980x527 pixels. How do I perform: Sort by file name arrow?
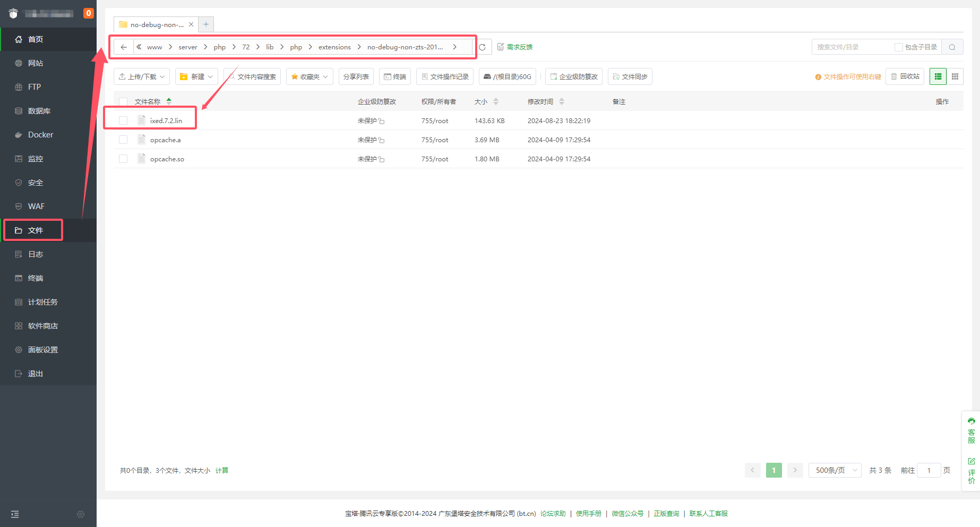[169, 101]
